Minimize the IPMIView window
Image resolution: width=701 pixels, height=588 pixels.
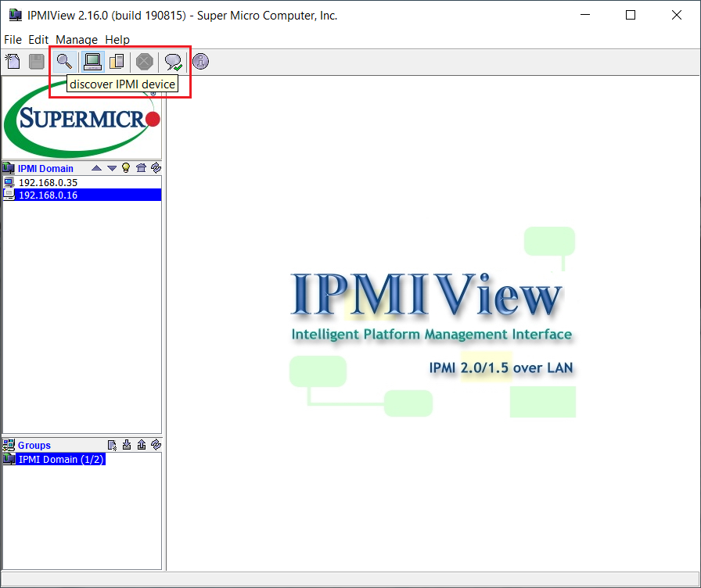[x=585, y=15]
